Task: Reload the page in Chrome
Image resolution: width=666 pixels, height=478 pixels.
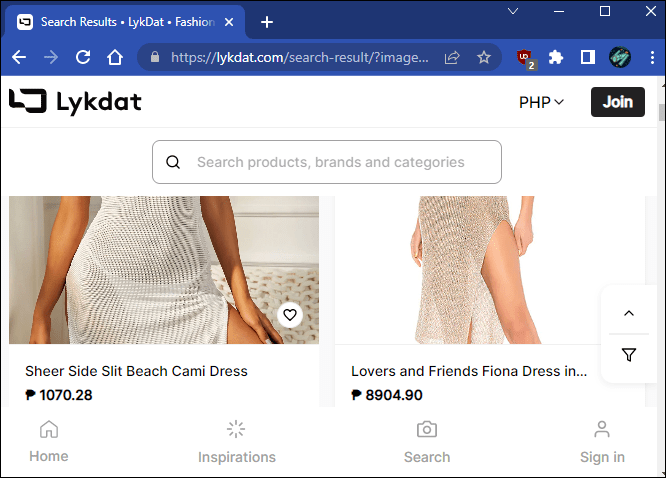Action: point(83,58)
